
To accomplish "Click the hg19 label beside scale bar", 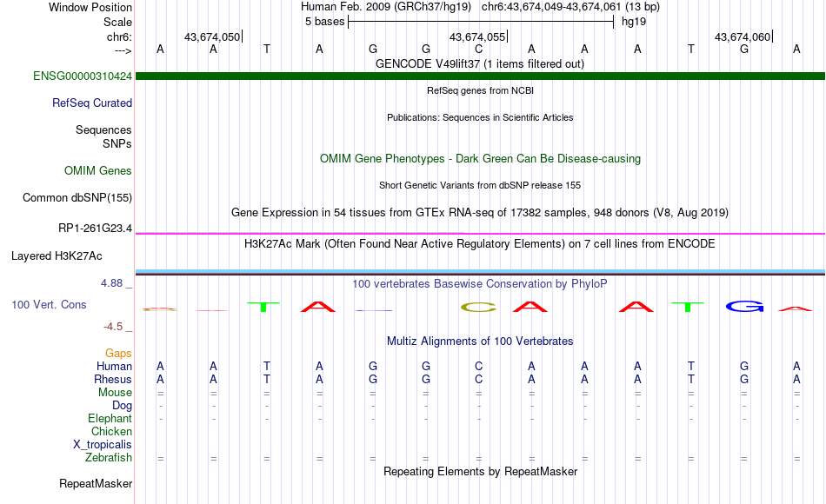I will [634, 22].
